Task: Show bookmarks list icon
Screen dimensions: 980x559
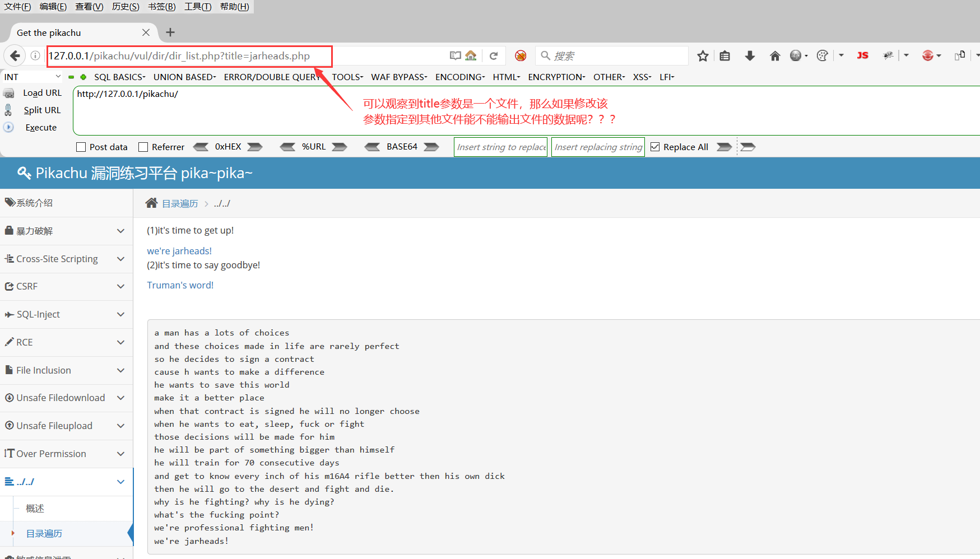Action: [x=724, y=55]
